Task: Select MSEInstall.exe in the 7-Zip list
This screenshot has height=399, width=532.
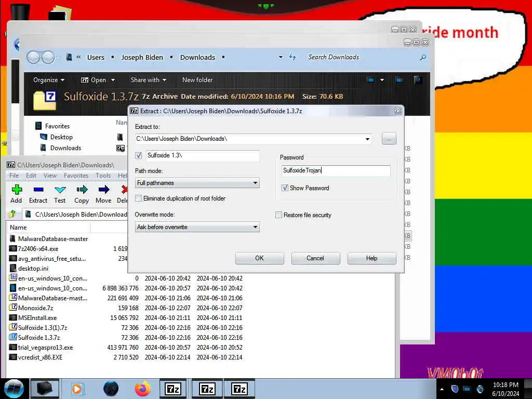Action: [x=37, y=317]
